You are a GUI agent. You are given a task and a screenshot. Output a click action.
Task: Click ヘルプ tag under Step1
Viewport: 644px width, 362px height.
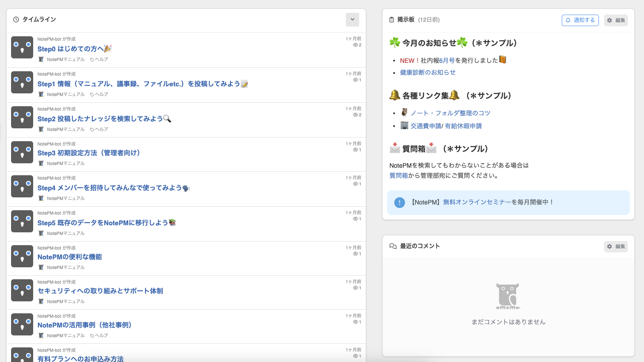pos(99,94)
